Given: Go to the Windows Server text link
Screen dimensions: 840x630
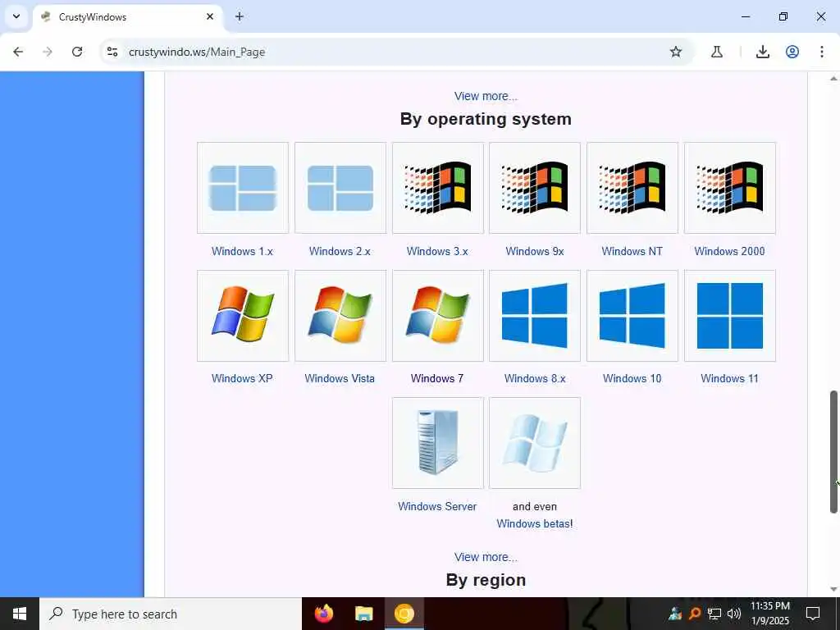Looking at the screenshot, I should point(437,506).
